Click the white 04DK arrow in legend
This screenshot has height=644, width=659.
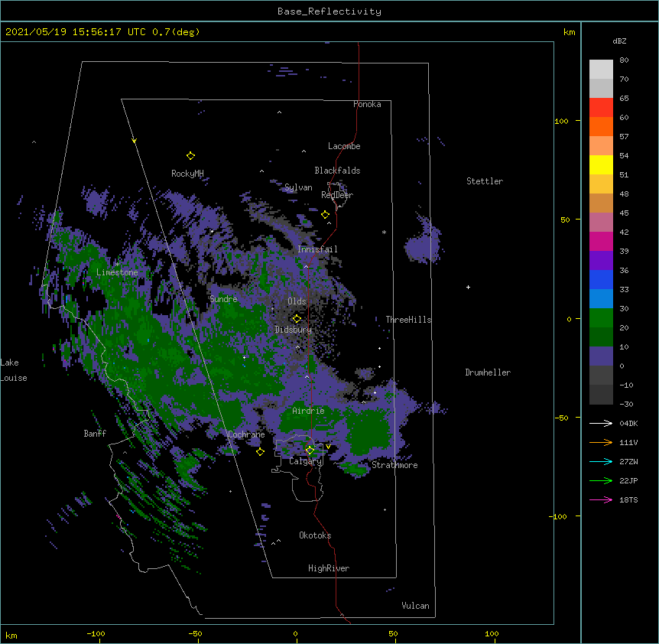[x=601, y=423]
